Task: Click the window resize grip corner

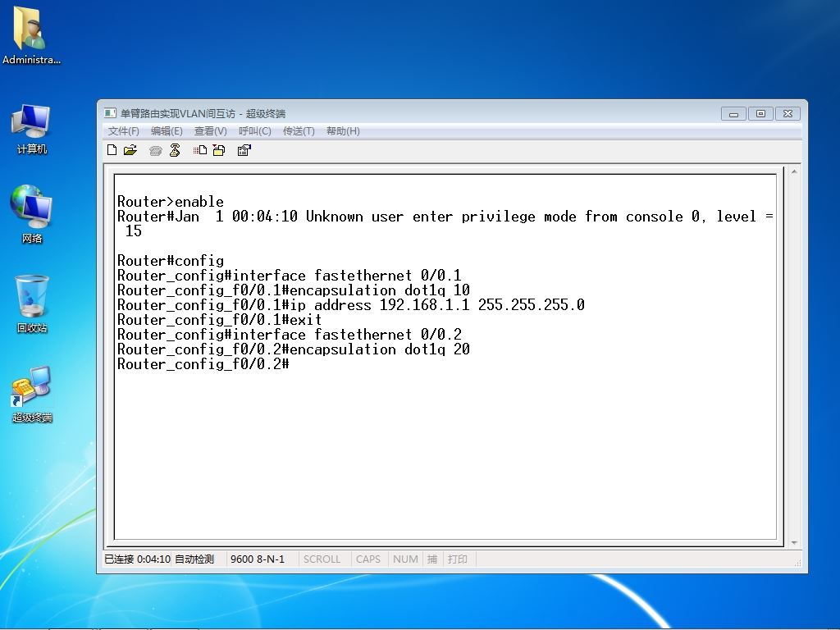Action: pyautogui.click(x=797, y=563)
